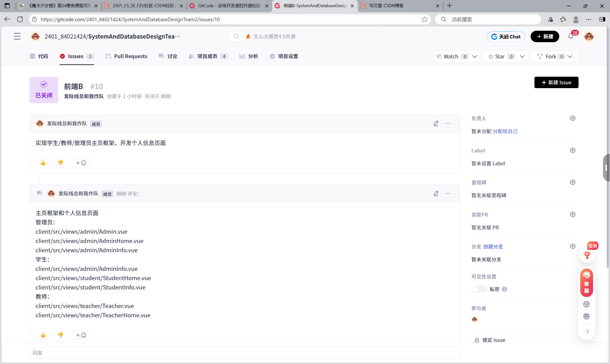This screenshot has width=610, height=364.
Task: Open the 客服 customer service widget
Action: click(586, 283)
